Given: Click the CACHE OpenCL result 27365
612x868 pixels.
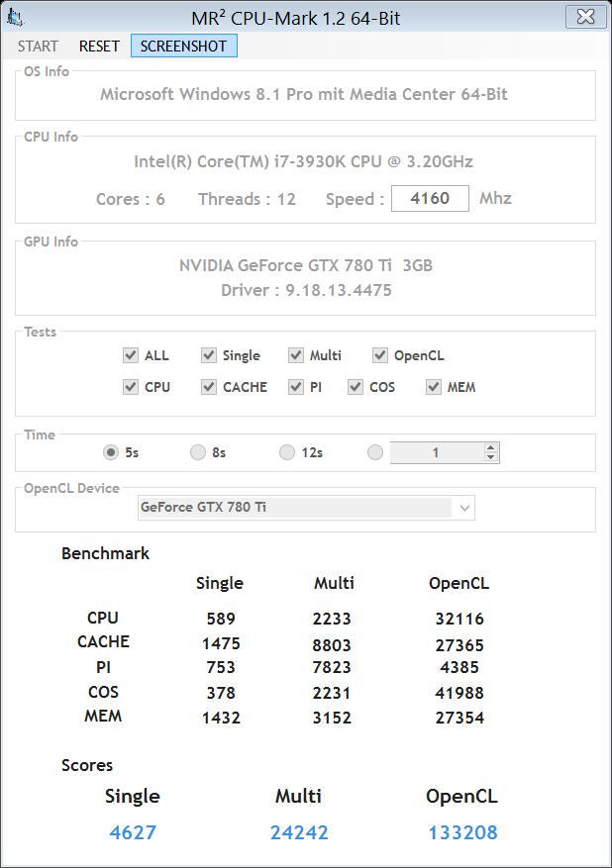Looking at the screenshot, I should click(x=459, y=645).
